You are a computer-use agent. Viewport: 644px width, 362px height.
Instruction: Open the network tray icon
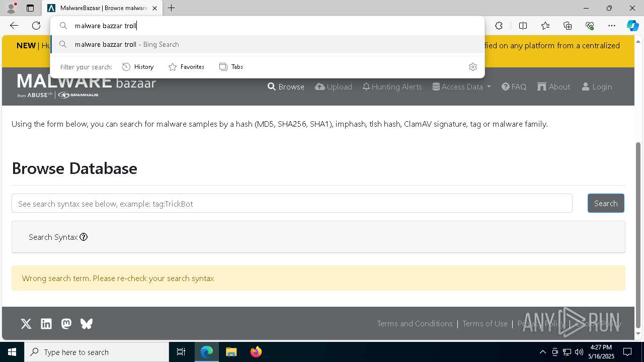[567, 352]
